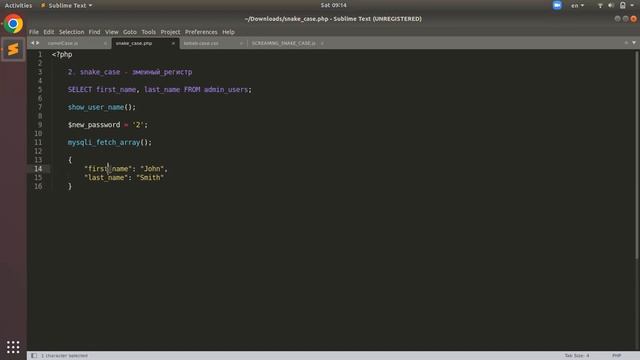
Task: Switch to the camelCase.js tab
Action: 63,43
